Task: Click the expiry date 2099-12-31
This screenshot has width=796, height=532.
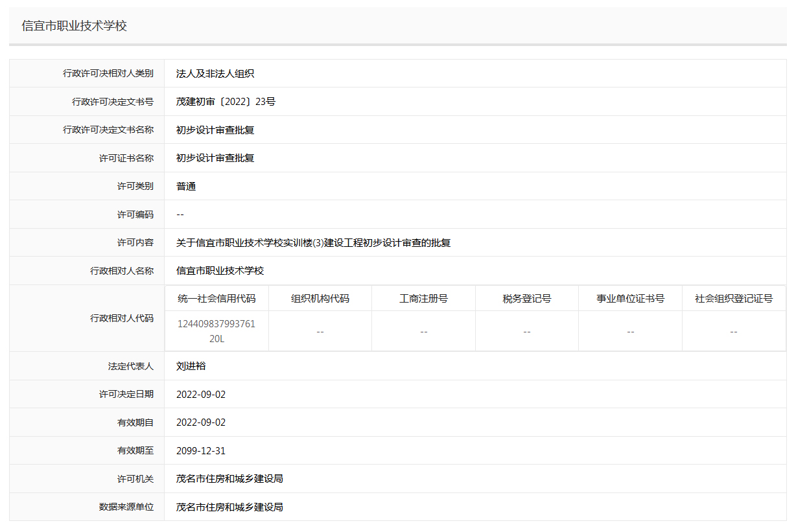Action: [201, 451]
